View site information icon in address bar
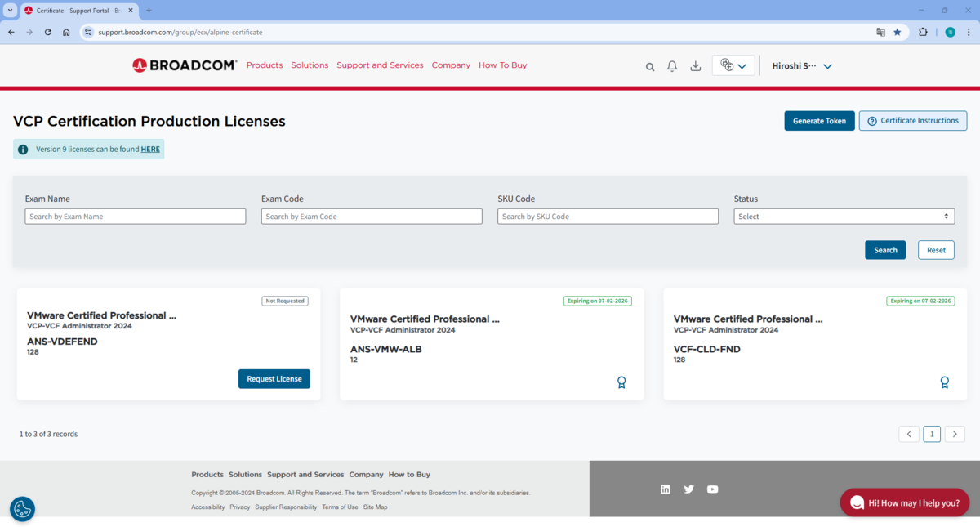 click(88, 32)
